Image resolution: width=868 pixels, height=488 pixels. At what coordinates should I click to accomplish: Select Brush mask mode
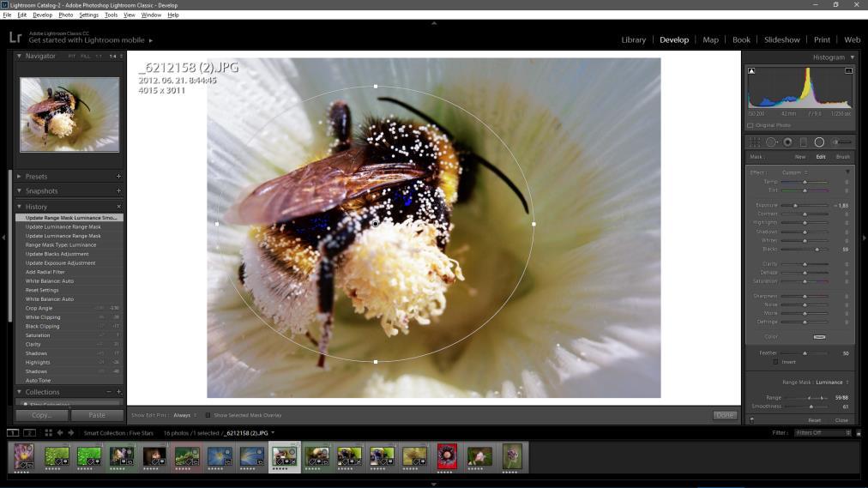[842, 157]
